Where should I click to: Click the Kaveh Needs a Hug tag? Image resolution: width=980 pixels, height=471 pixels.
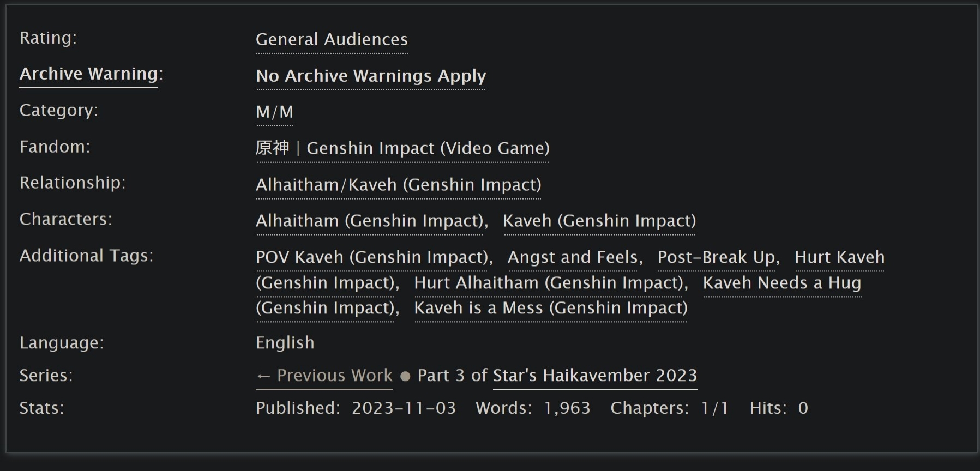pos(781,283)
